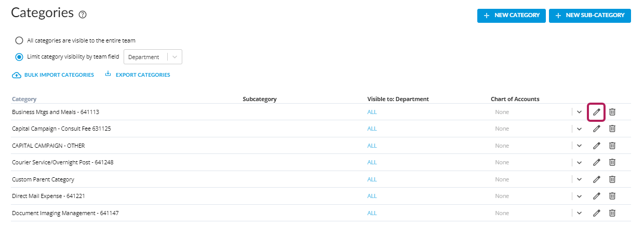Viewport: 644px width, 226px height.
Task: Click the NEW SUB-CATEGORY button
Action: (x=590, y=16)
